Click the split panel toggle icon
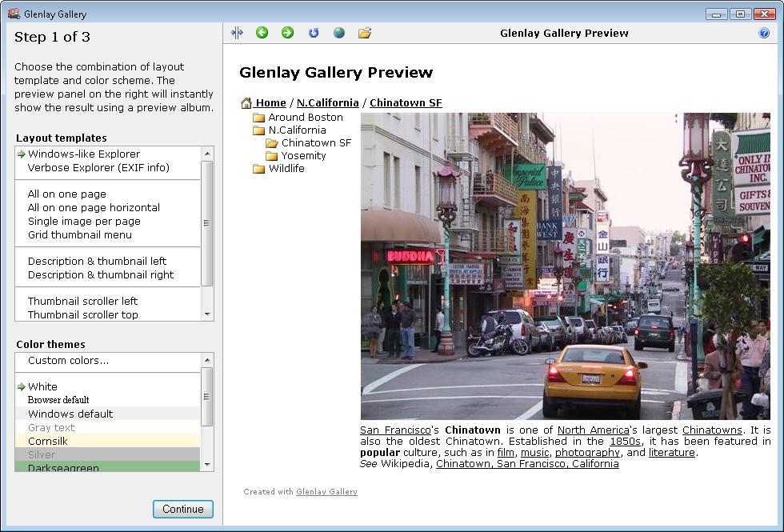784x532 pixels. pyautogui.click(x=237, y=33)
